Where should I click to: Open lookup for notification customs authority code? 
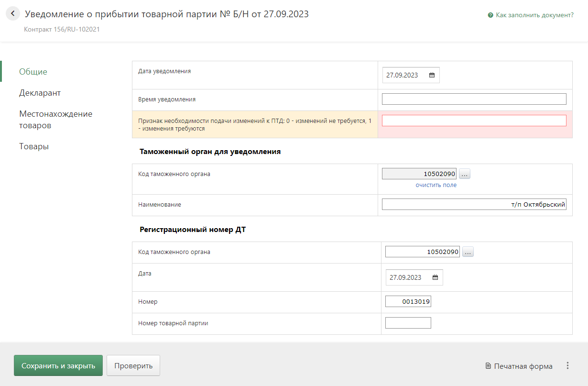pos(465,174)
